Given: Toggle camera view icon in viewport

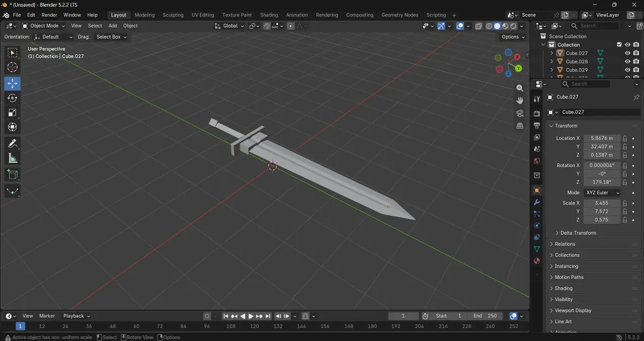Looking at the screenshot, I should click(520, 113).
